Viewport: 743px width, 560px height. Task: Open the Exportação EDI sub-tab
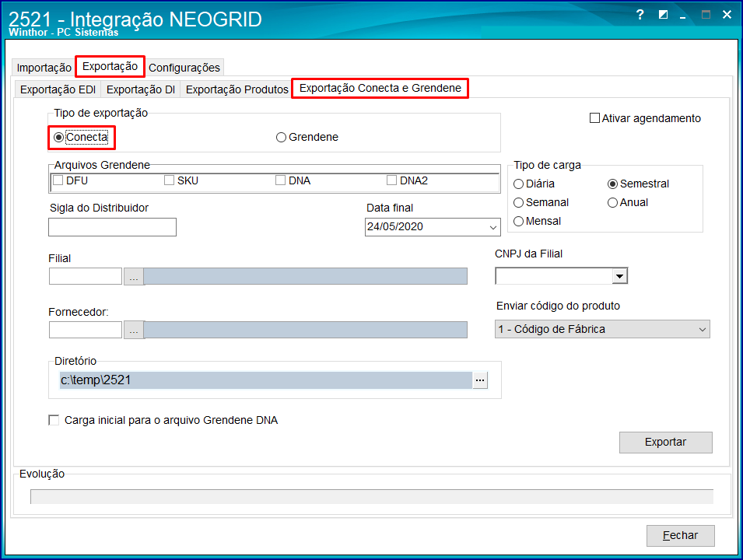click(58, 89)
